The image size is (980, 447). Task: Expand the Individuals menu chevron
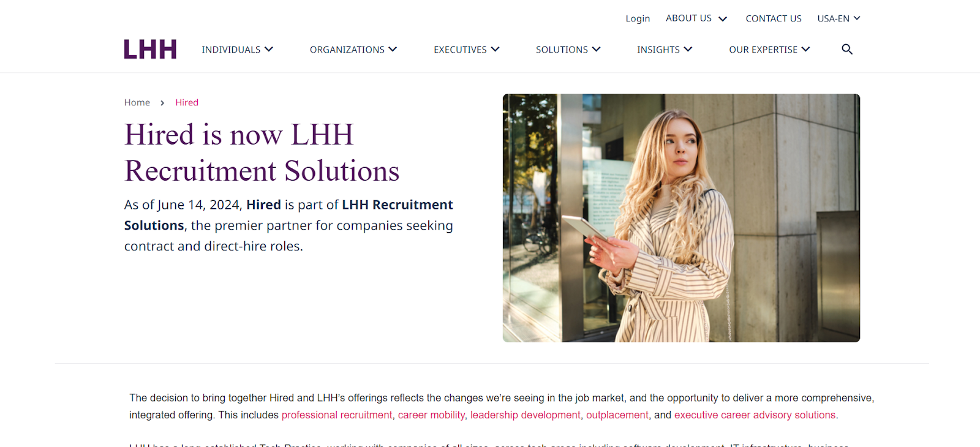(x=269, y=49)
